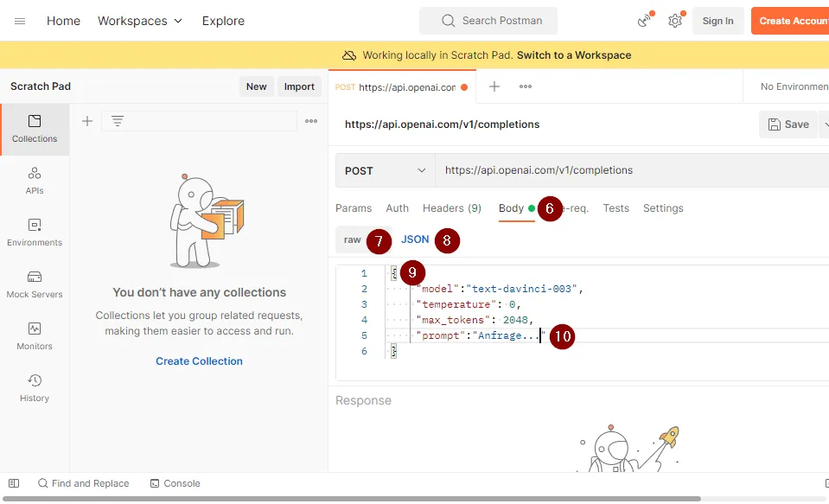
Task: Click the filter icon in sidebar search
Action: (x=118, y=121)
